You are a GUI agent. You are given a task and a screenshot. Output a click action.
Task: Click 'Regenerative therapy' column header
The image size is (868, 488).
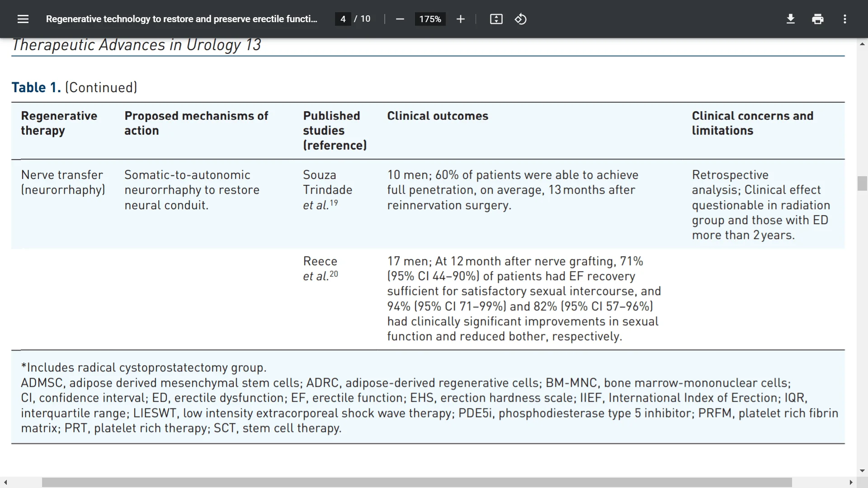(59, 123)
